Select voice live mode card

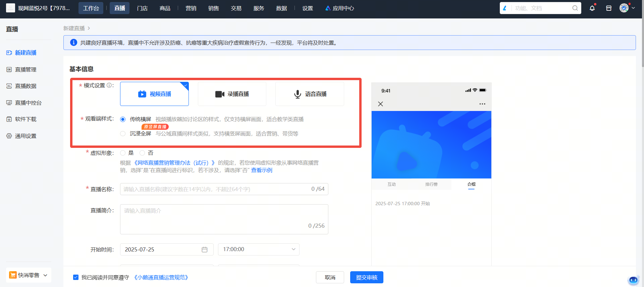(x=310, y=94)
